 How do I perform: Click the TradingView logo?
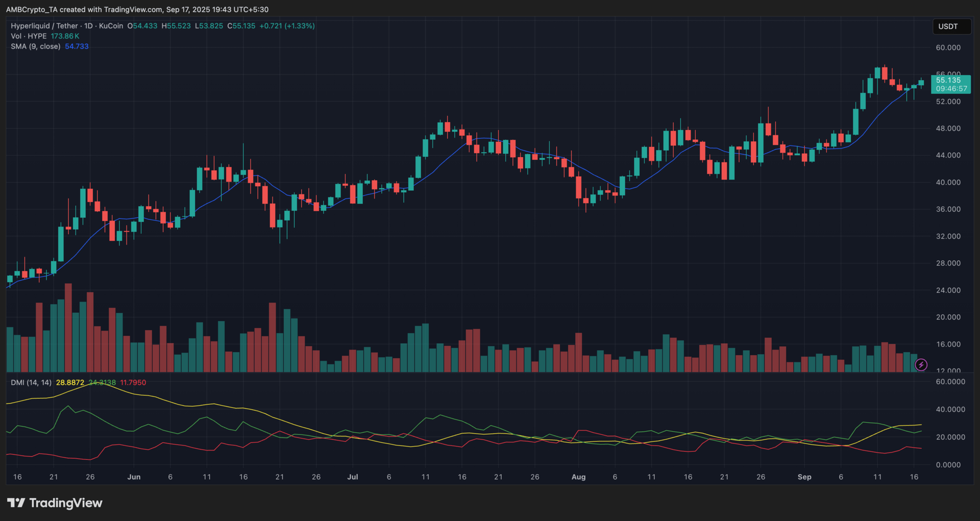click(x=55, y=503)
